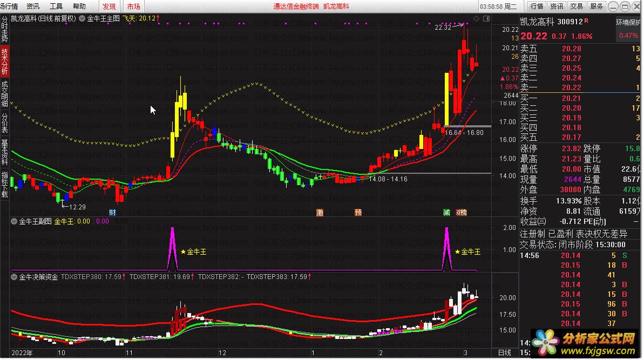Viewport: 644px width, 360px height.
Task: Click the month 11 label on the time axis
Action: coord(129,352)
